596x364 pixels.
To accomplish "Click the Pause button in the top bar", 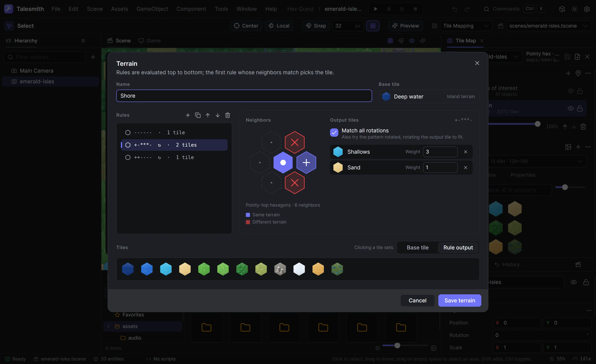I will (x=389, y=9).
